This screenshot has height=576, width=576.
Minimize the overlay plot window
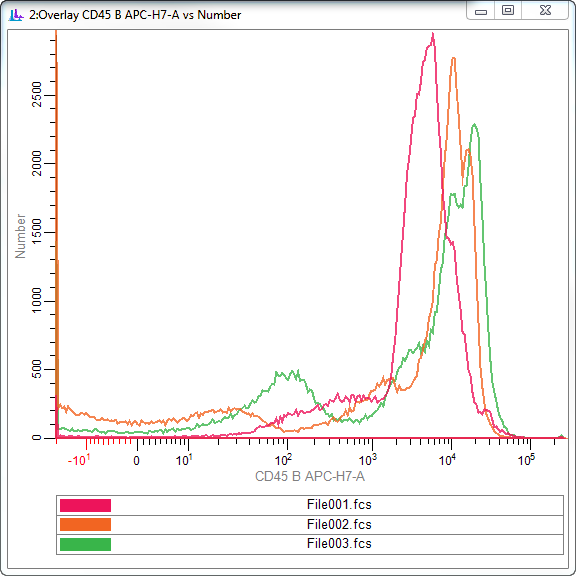(x=480, y=11)
